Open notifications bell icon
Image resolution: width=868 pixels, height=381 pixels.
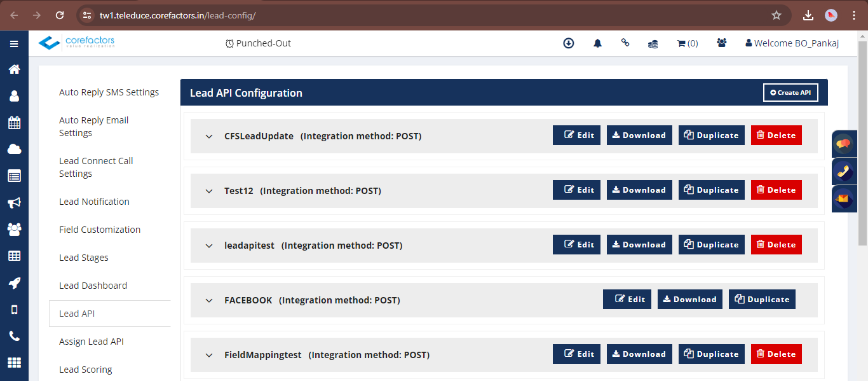pos(597,43)
